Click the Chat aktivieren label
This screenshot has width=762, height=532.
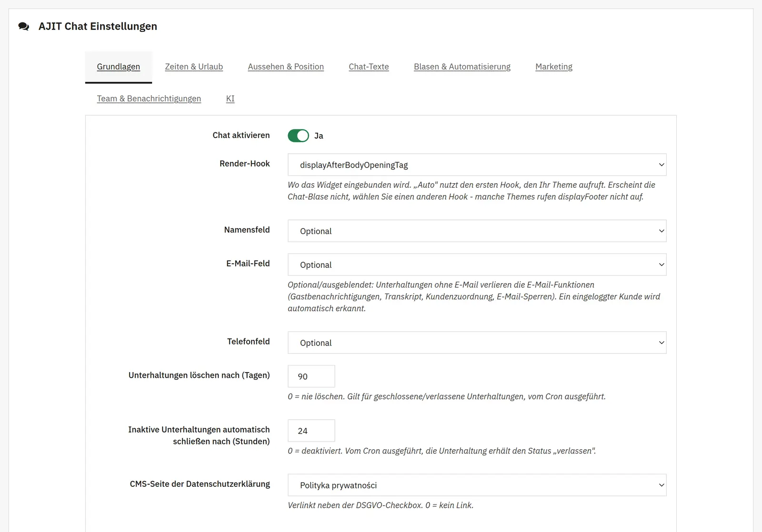click(241, 135)
